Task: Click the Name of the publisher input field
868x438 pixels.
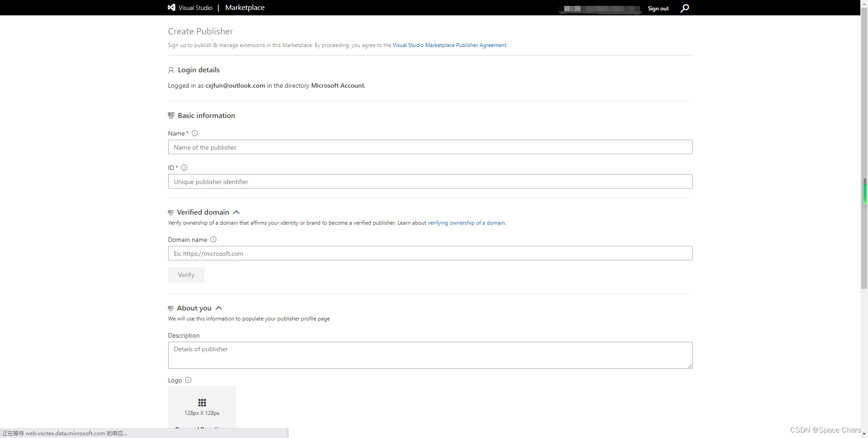Action: pos(429,147)
